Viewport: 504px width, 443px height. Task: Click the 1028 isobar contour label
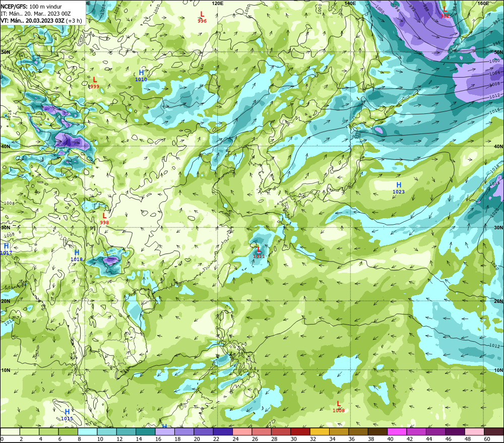(x=10, y=40)
